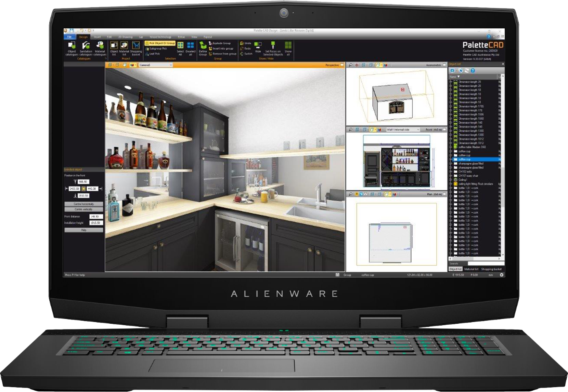This screenshot has width=568, height=392.
Task: Open settings gear in status bar
Action: pos(502,275)
